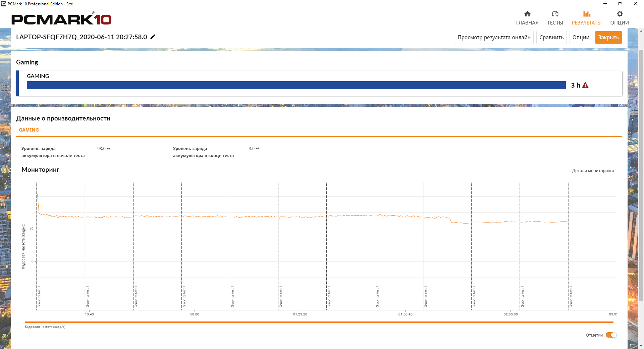Select the GAMING performance data tab

pyautogui.click(x=29, y=130)
